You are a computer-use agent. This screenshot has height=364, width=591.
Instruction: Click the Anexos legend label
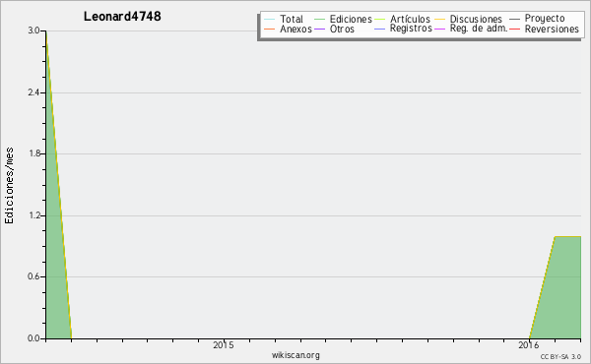[295, 29]
